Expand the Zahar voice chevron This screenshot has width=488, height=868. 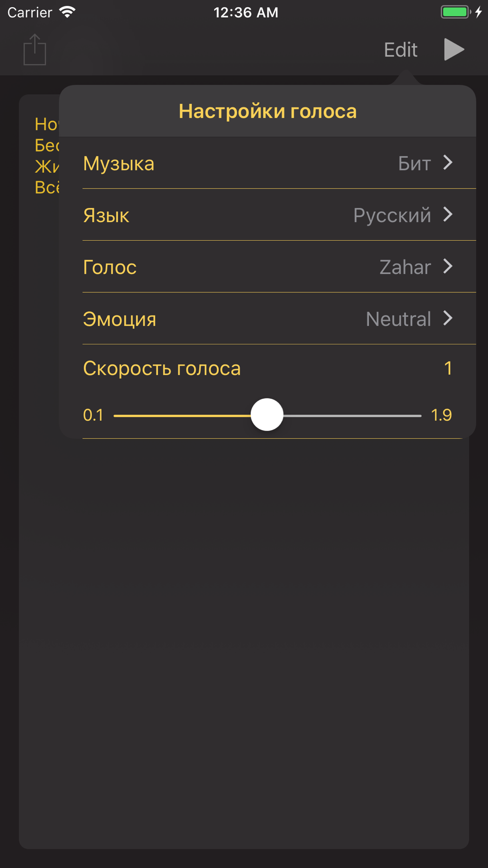pos(448,267)
